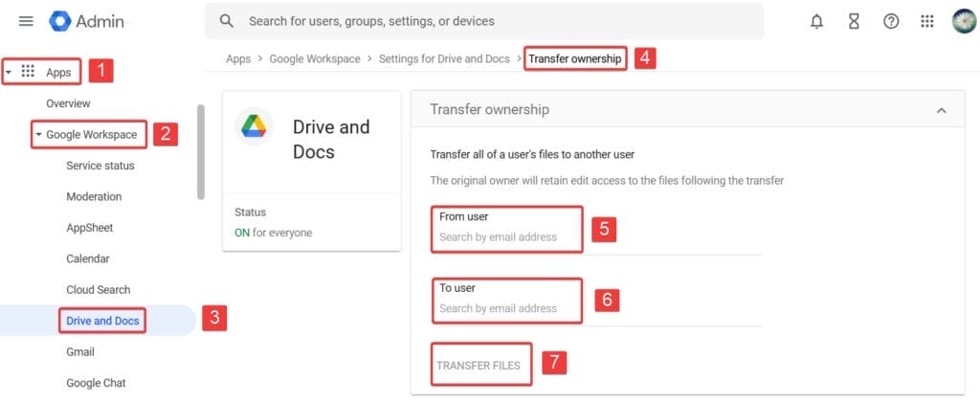This screenshot has height=403, width=980.
Task: Collapse the Google Workspace tree arrow
Action: (38, 134)
